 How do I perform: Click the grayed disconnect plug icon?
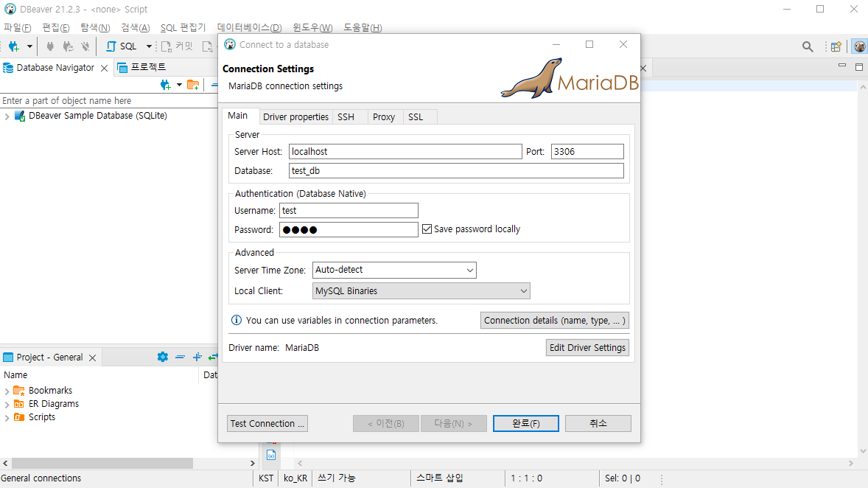[x=85, y=46]
